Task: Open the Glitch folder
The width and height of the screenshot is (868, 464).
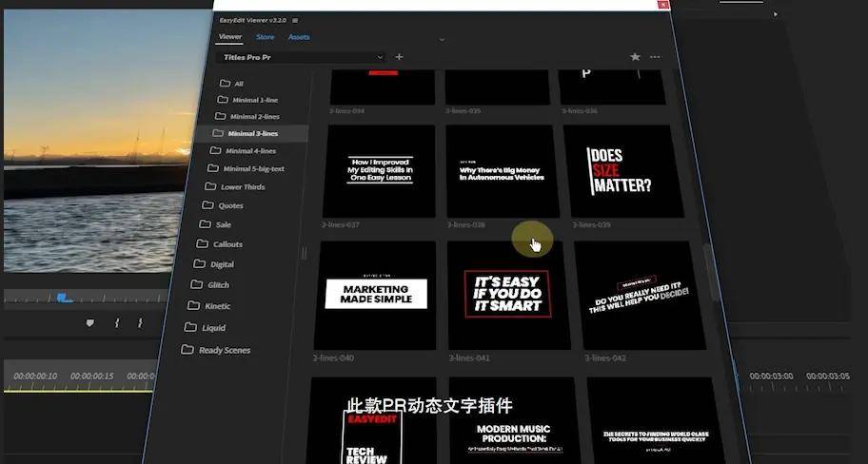Action: [x=209, y=285]
